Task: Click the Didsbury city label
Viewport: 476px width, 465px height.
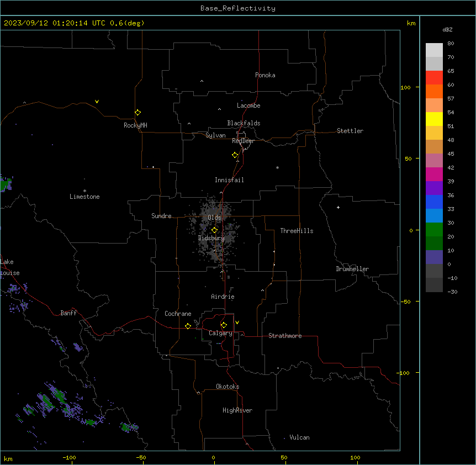Action: click(211, 238)
